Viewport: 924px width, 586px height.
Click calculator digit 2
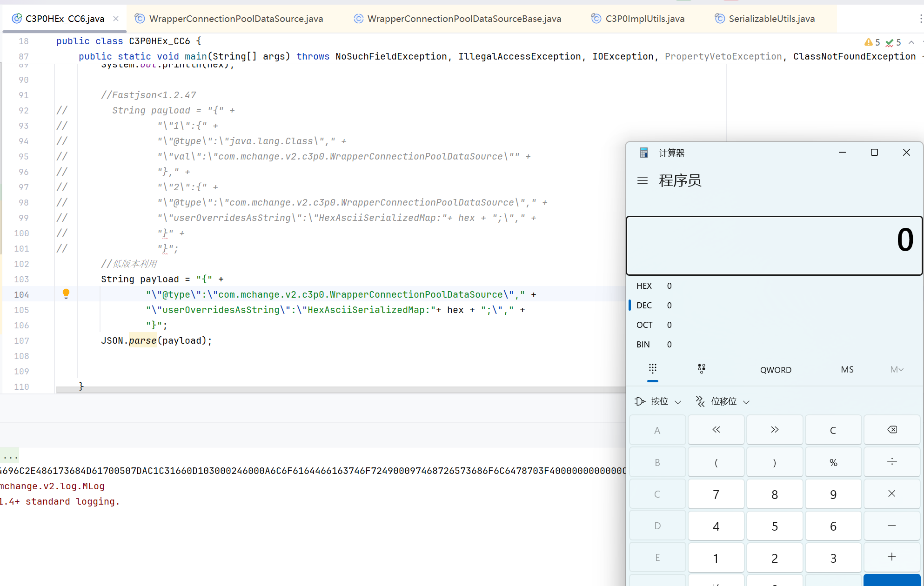click(775, 558)
